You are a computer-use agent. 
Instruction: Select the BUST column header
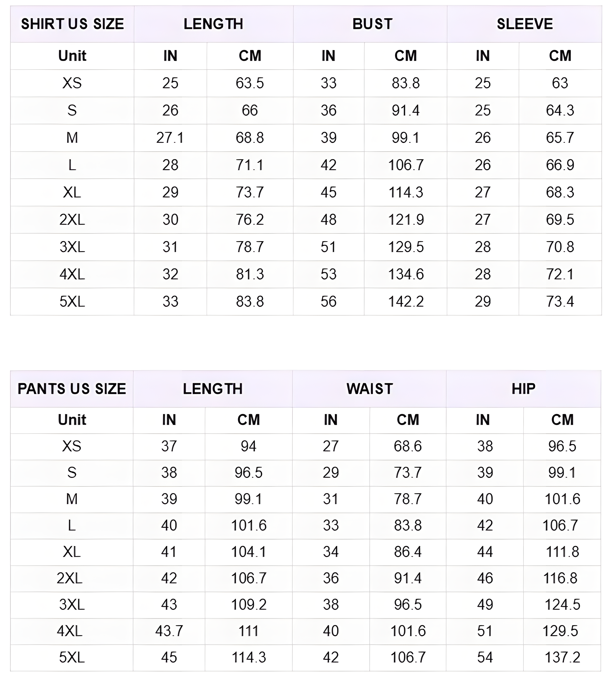coord(372,24)
